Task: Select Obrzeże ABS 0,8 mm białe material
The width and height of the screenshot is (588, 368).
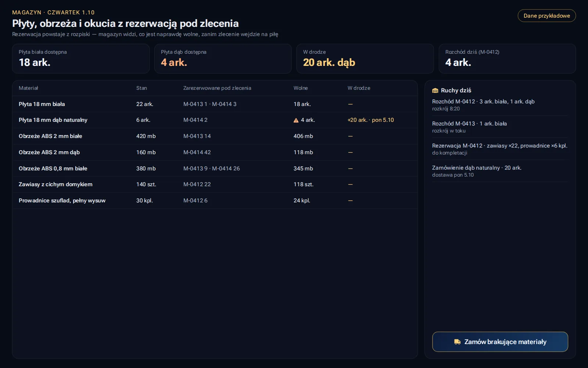Action: 53,169
